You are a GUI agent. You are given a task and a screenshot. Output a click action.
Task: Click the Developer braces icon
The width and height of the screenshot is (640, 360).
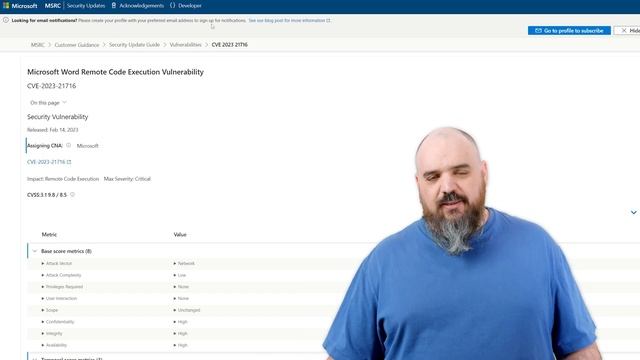pyautogui.click(x=172, y=5)
